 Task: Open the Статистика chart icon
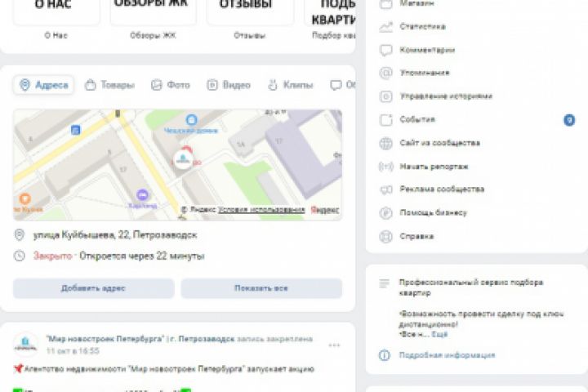tap(385, 27)
